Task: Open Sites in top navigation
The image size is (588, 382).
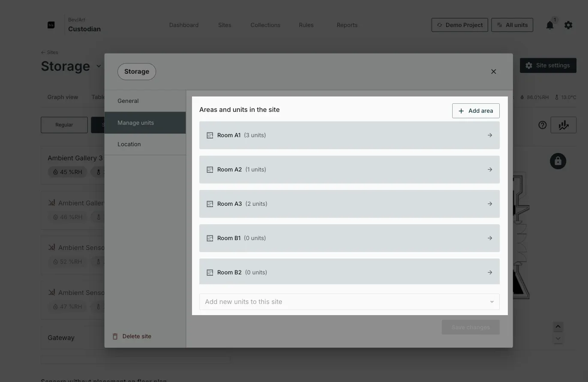Action: [225, 25]
